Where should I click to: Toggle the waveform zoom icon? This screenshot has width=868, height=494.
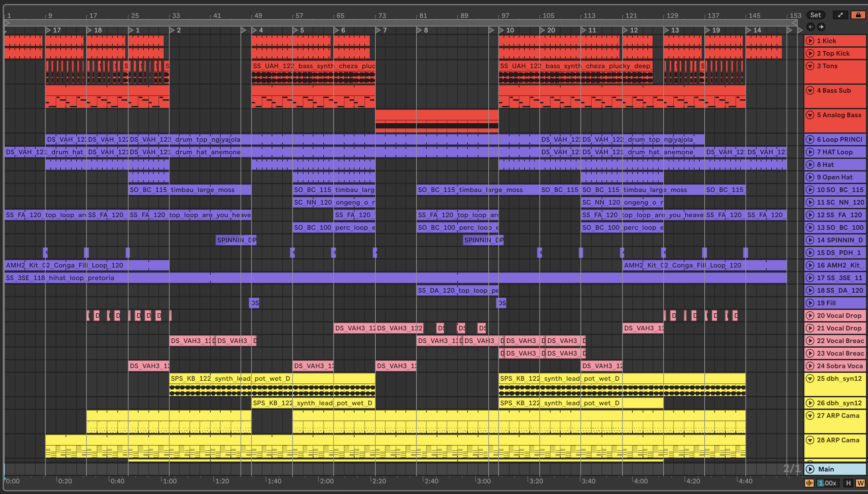[809, 483]
